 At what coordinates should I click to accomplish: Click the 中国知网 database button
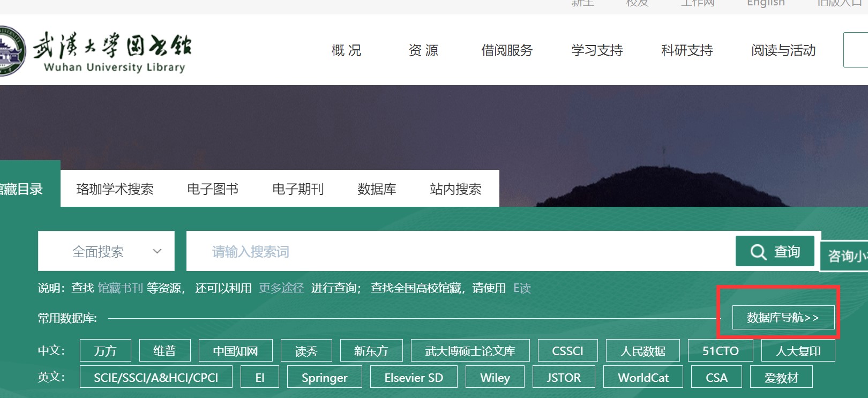[235, 351]
